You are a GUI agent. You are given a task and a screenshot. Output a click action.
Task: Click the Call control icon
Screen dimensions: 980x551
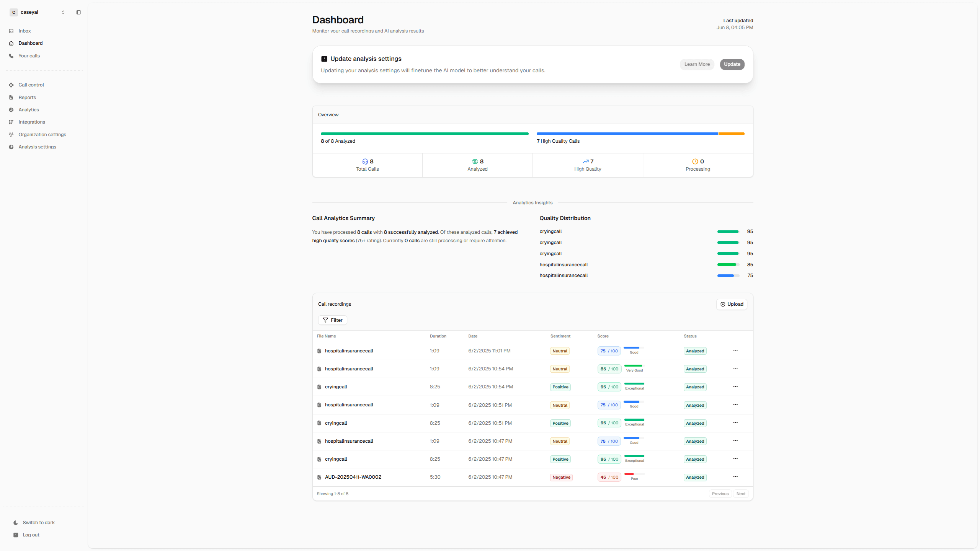pos(11,85)
